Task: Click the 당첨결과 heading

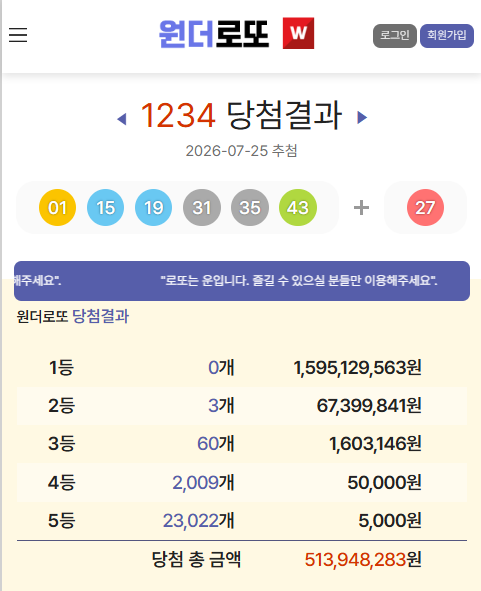Action: tap(284, 115)
